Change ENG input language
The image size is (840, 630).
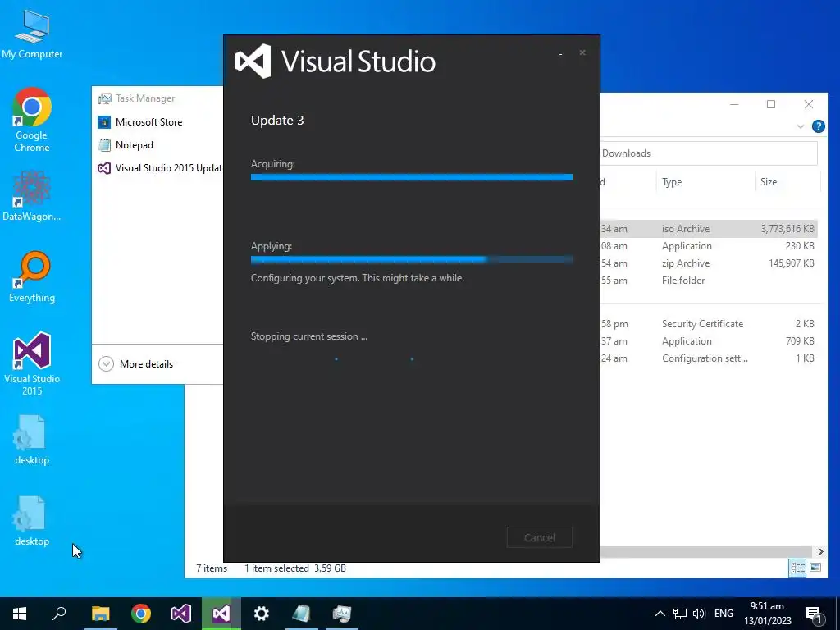pyautogui.click(x=724, y=614)
